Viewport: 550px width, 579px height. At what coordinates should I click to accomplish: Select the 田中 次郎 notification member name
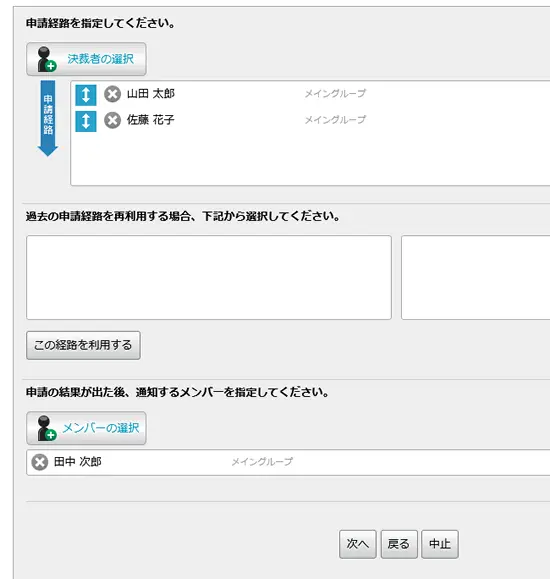click(78, 462)
